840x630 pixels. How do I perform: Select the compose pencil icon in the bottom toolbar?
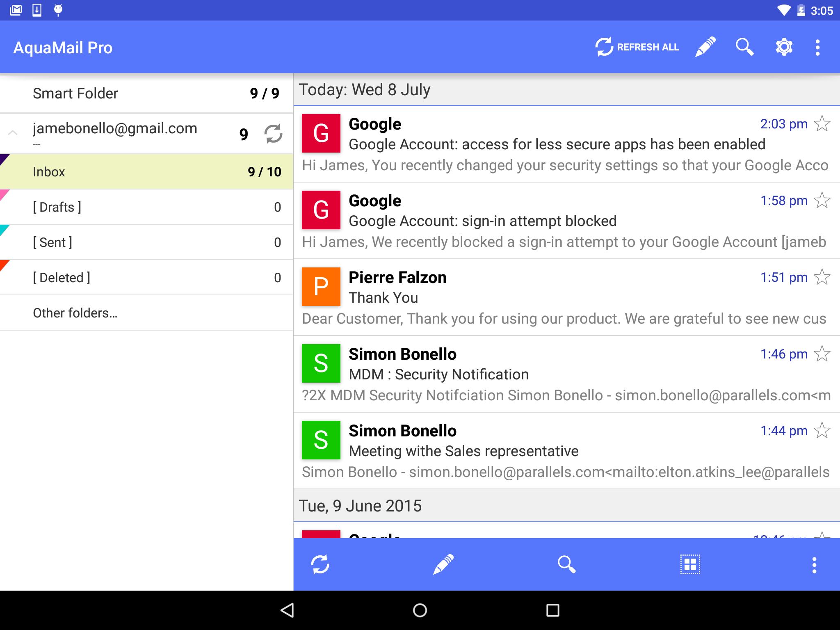point(443,564)
